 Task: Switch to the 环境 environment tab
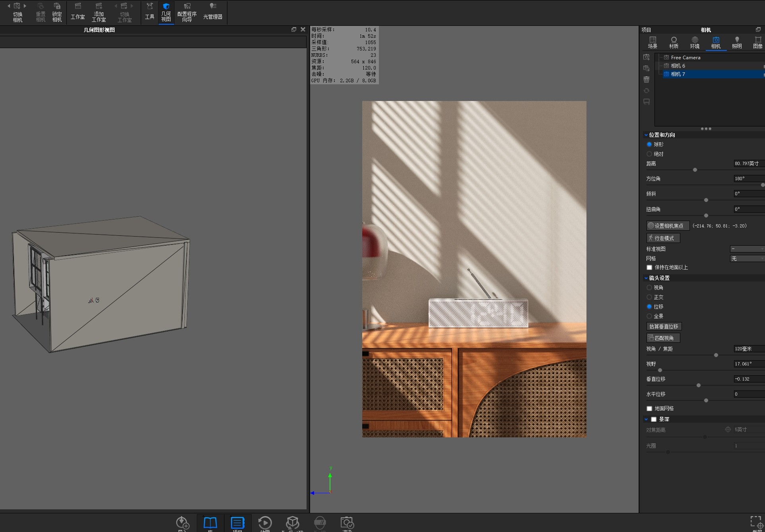click(x=695, y=43)
